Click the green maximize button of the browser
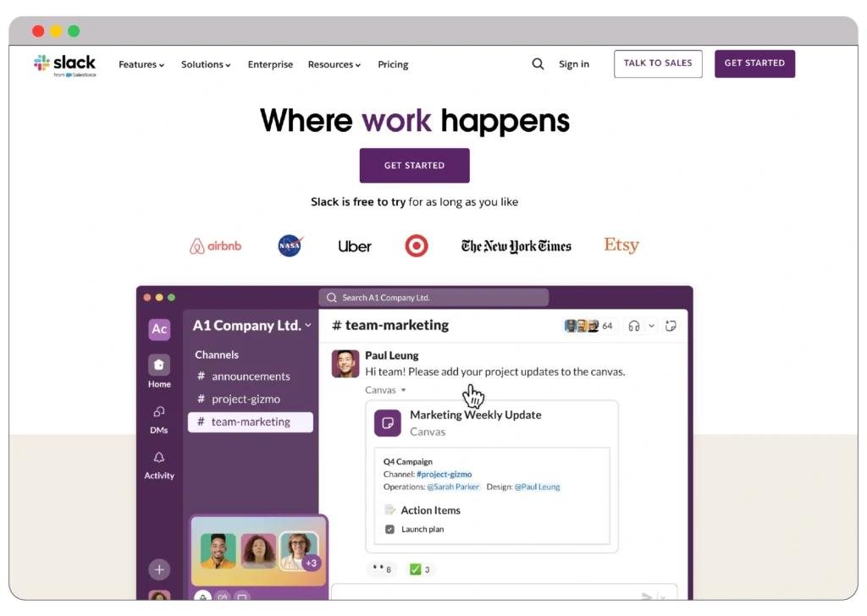The width and height of the screenshot is (867, 616). point(74,31)
